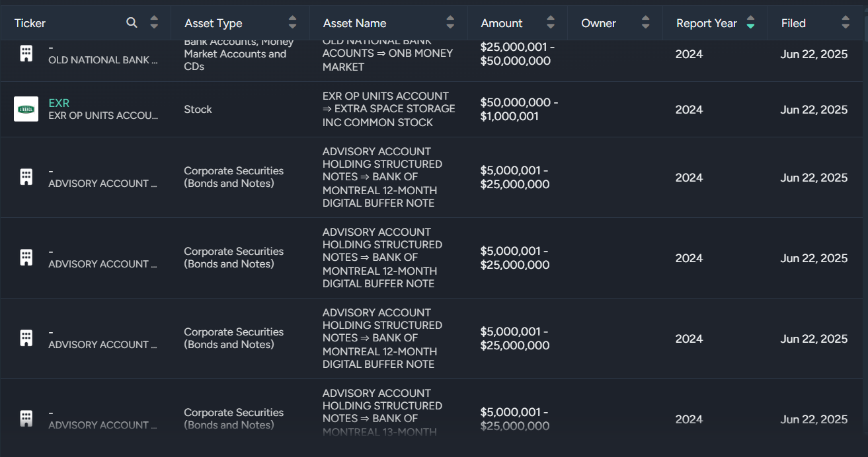Click the Filed header label

click(x=793, y=23)
